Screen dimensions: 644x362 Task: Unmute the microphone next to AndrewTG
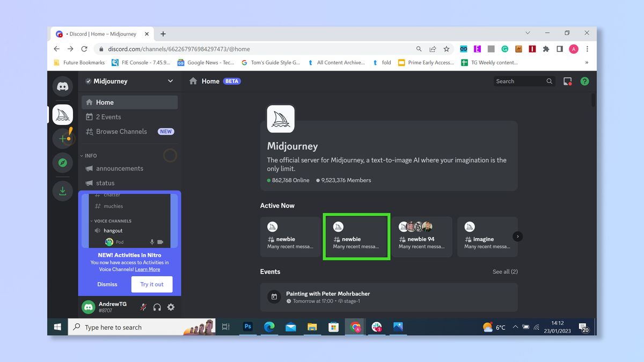pyautogui.click(x=143, y=307)
